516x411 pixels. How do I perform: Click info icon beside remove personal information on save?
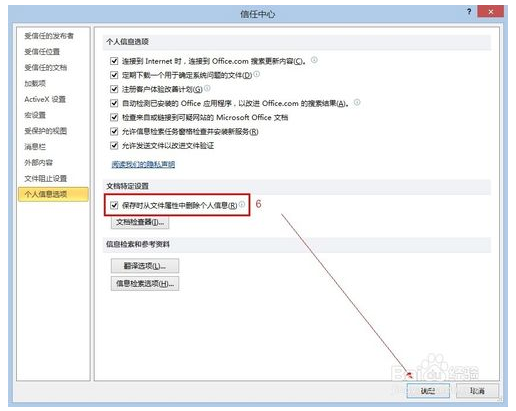click(242, 204)
